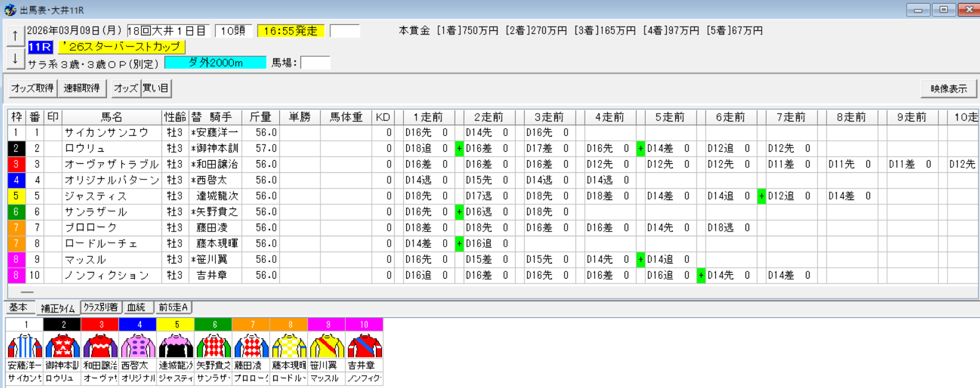Select jockey silk icon for 安藤洋一
The image size is (980, 388).
tap(25, 346)
